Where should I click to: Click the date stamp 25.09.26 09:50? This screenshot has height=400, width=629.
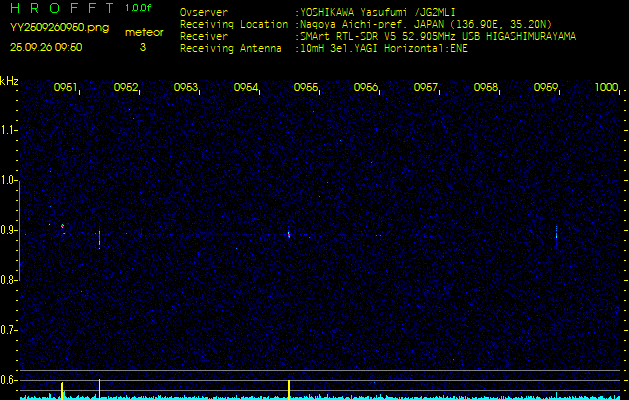click(x=46, y=47)
